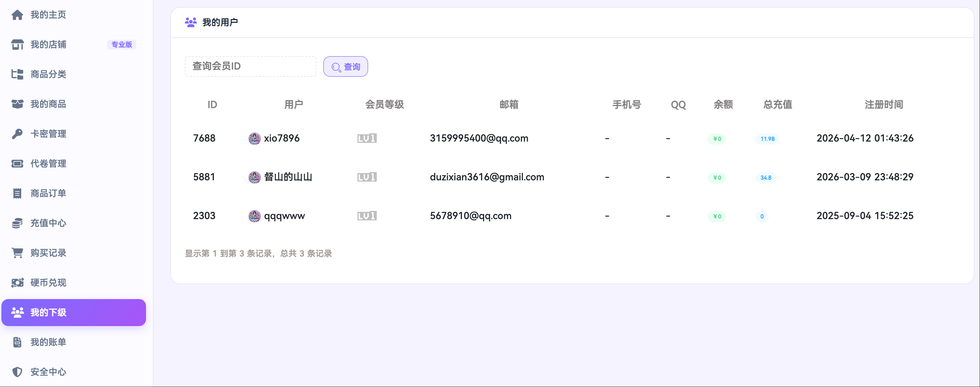Click the shopping cart icon for 购买记录
Image resolution: width=980 pixels, height=387 pixels.
pos(17,253)
